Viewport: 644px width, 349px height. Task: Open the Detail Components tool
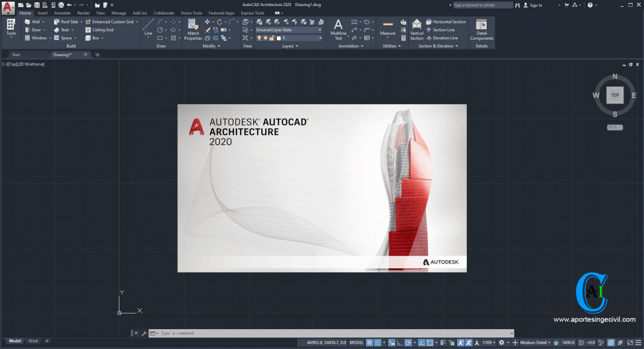481,30
